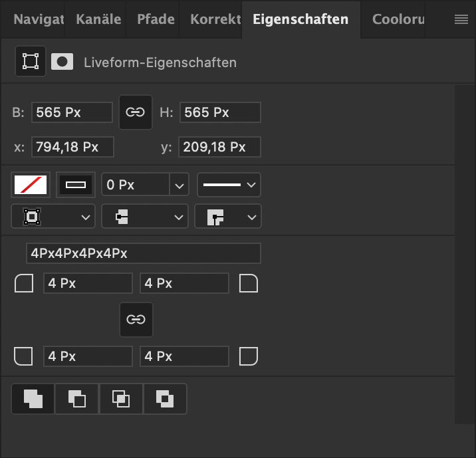The image size is (476, 458).
Task: Switch to the Kanäle tab
Action: coord(98,19)
